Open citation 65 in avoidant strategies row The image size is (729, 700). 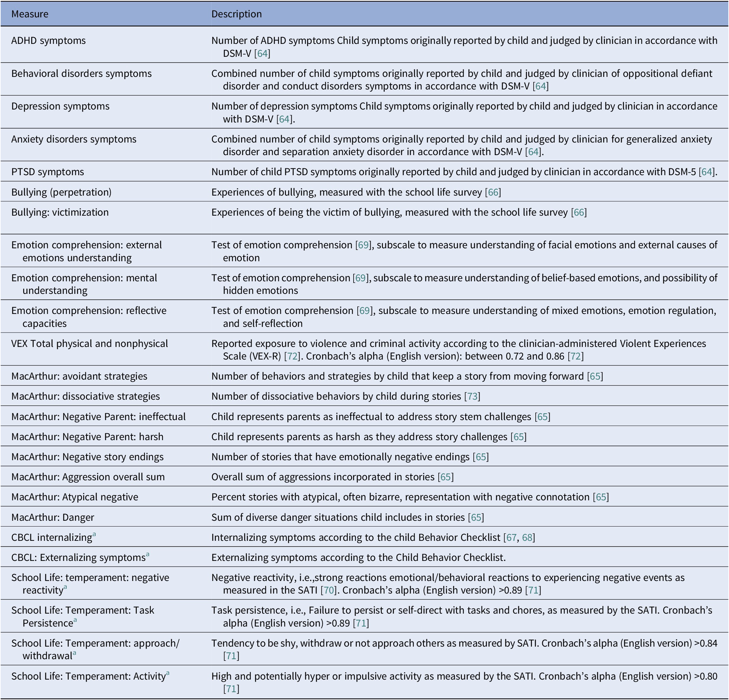[x=595, y=376]
